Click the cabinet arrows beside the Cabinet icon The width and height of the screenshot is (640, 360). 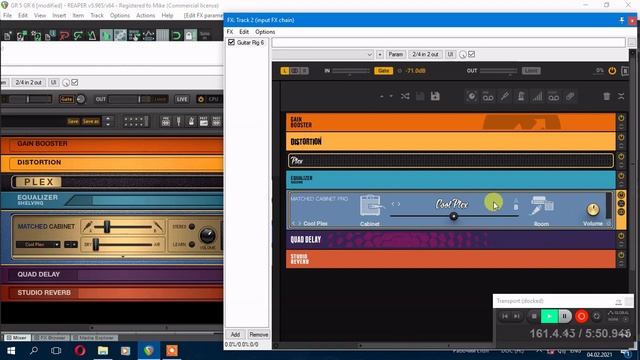396,204
